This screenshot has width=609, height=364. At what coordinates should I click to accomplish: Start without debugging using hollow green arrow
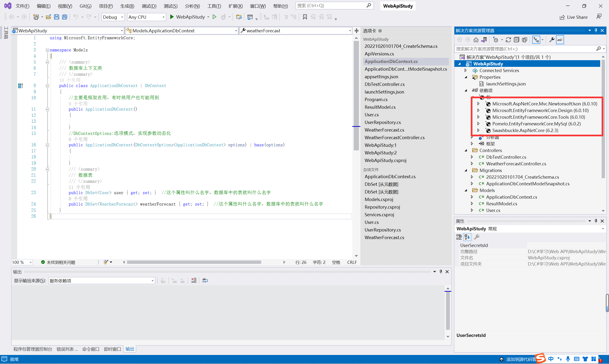pos(214,17)
